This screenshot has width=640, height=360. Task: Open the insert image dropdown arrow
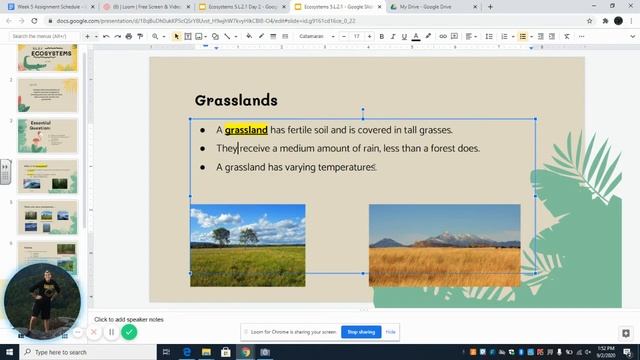point(205,36)
